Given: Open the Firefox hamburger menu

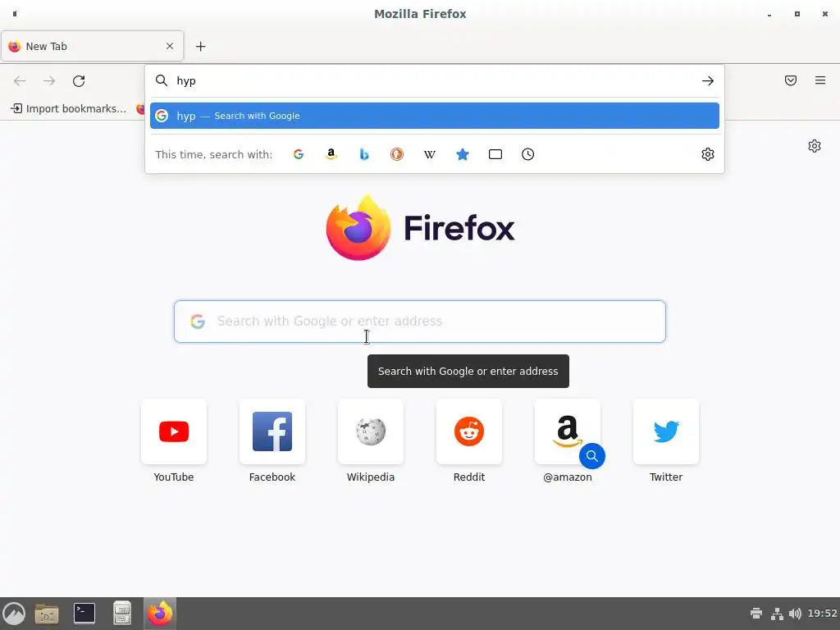Looking at the screenshot, I should [820, 80].
